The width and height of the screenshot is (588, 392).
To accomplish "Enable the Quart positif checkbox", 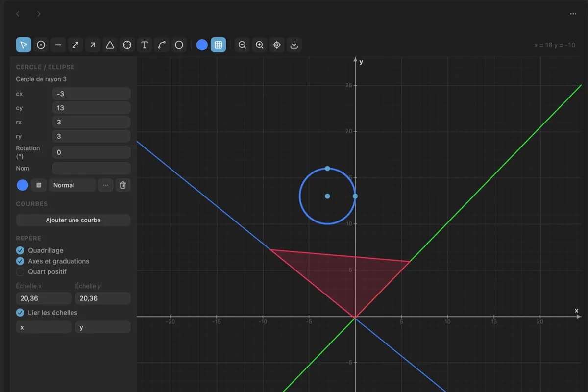I will click(20, 272).
